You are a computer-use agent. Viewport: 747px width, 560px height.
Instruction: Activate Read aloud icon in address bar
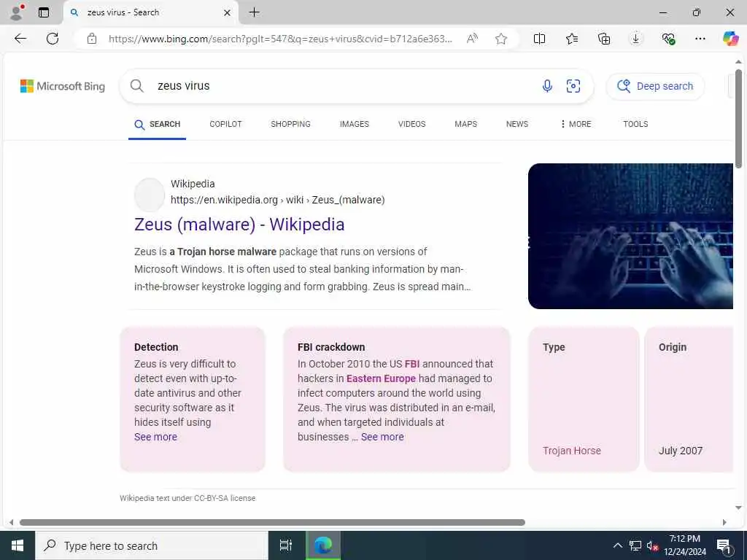[x=472, y=39]
